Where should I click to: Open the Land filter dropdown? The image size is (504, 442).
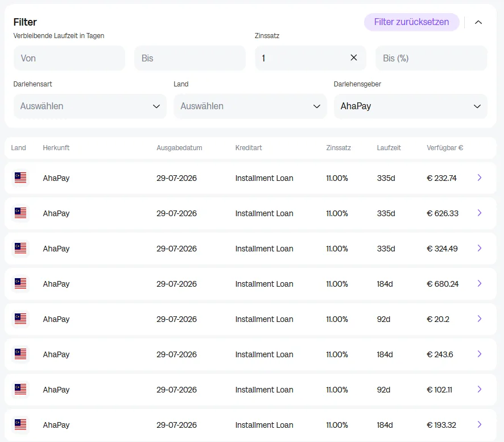[x=250, y=106]
